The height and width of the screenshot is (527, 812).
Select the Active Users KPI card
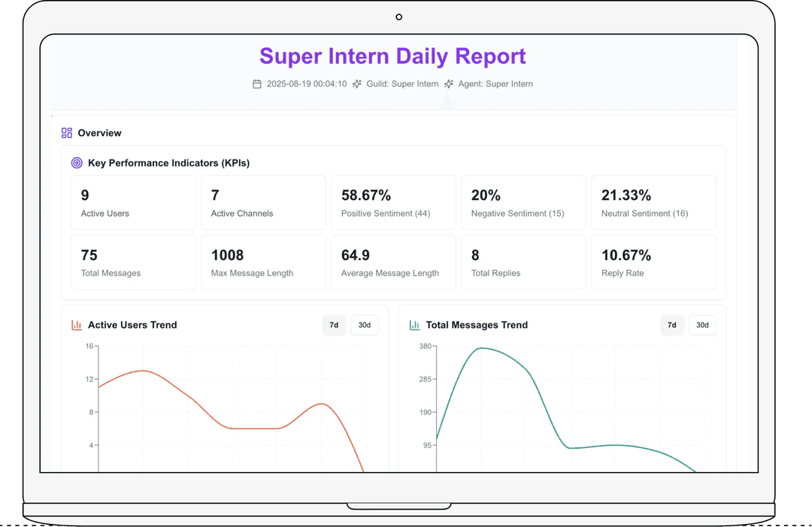click(133, 201)
